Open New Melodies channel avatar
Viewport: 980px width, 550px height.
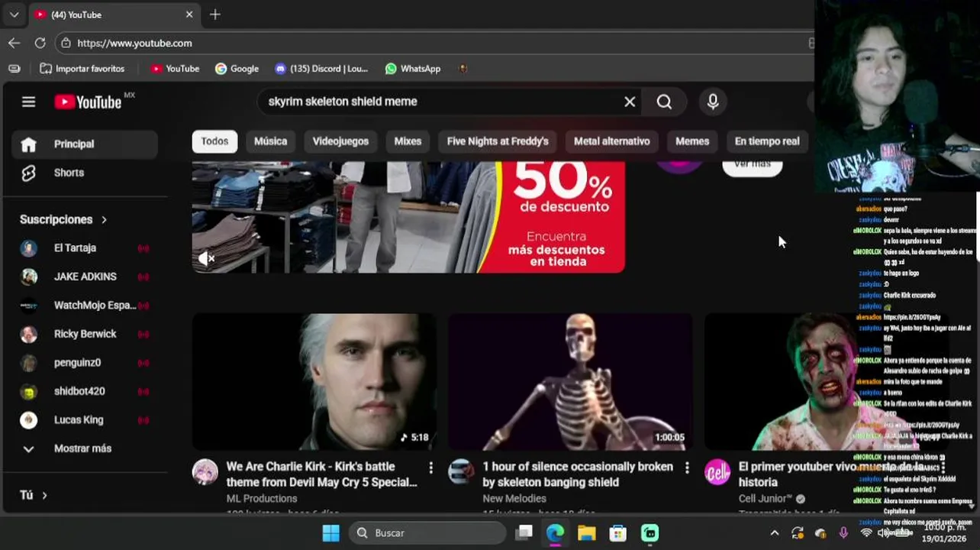click(x=461, y=472)
